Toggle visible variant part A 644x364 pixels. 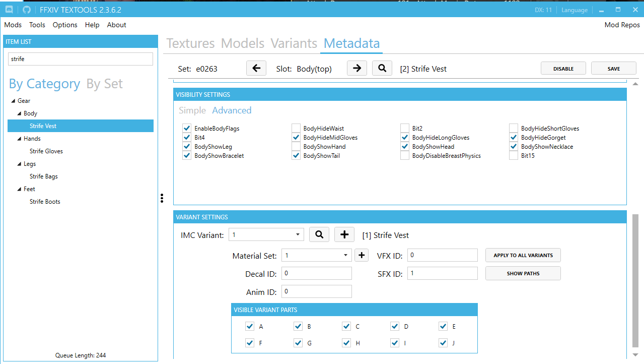point(249,326)
